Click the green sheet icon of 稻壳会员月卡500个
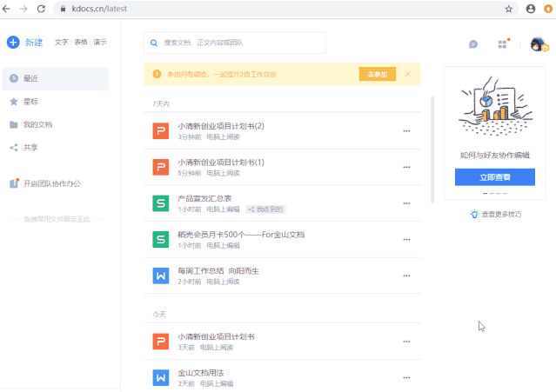Viewport: 556px width, 392px height. (x=161, y=240)
